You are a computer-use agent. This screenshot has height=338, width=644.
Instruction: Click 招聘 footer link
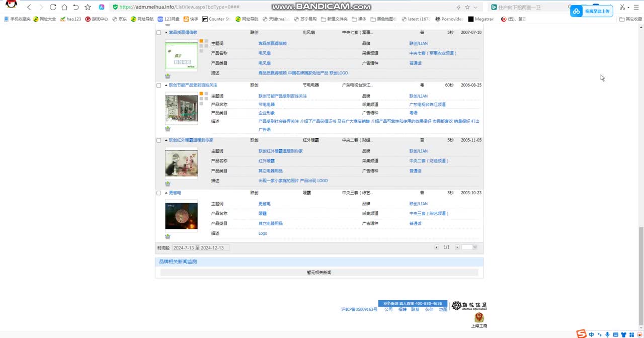(x=402, y=310)
